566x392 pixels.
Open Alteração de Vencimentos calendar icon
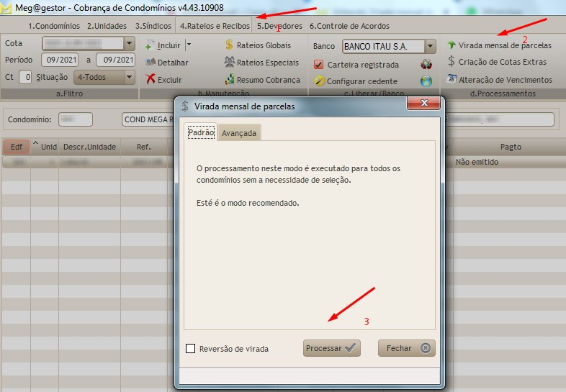tap(452, 80)
